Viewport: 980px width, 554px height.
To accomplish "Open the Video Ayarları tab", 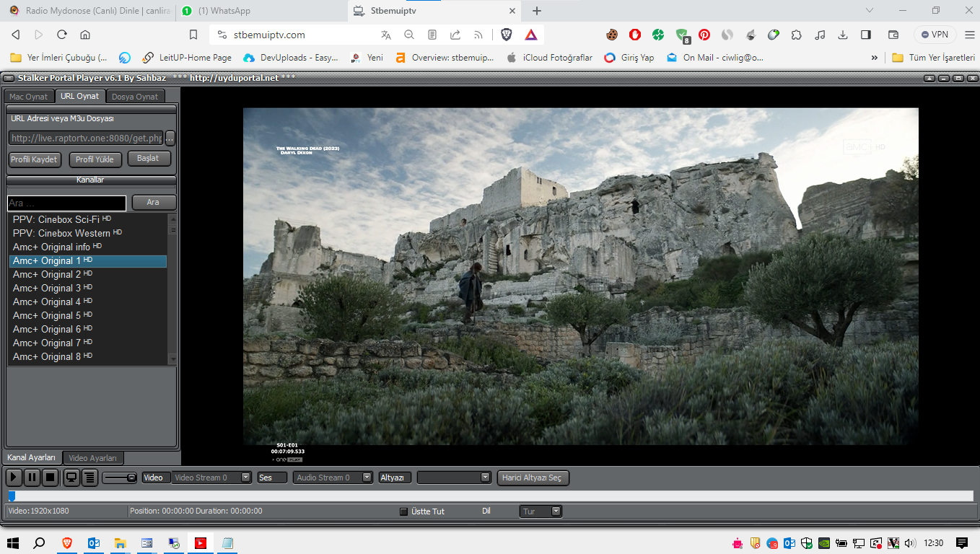I will 93,458.
